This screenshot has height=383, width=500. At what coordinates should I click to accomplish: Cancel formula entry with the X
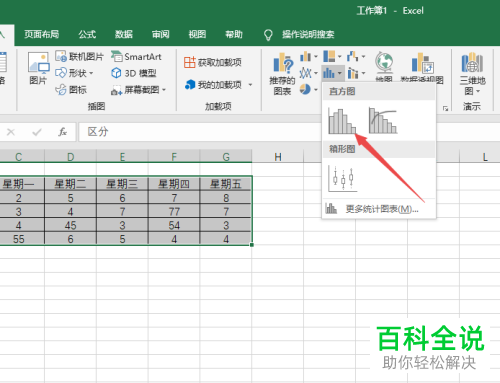[x=11, y=132]
